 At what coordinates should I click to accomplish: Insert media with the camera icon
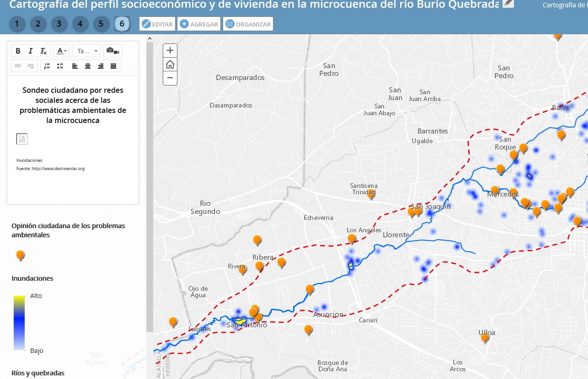coord(112,51)
